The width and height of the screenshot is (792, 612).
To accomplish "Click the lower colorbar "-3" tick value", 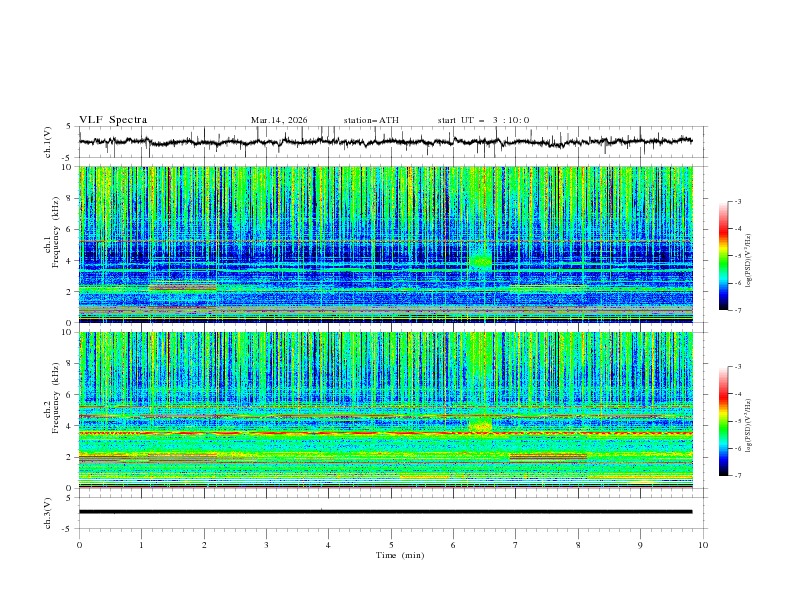I will click(738, 367).
